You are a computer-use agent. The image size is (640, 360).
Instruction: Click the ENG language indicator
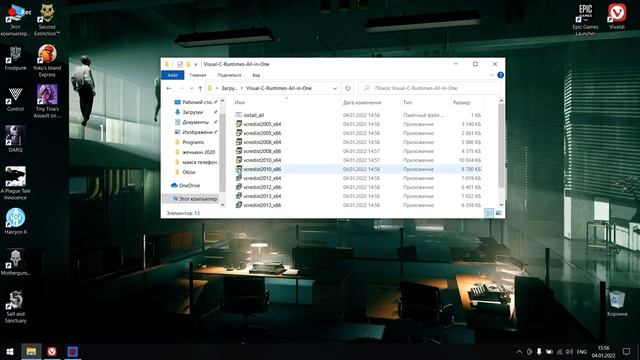click(x=582, y=351)
